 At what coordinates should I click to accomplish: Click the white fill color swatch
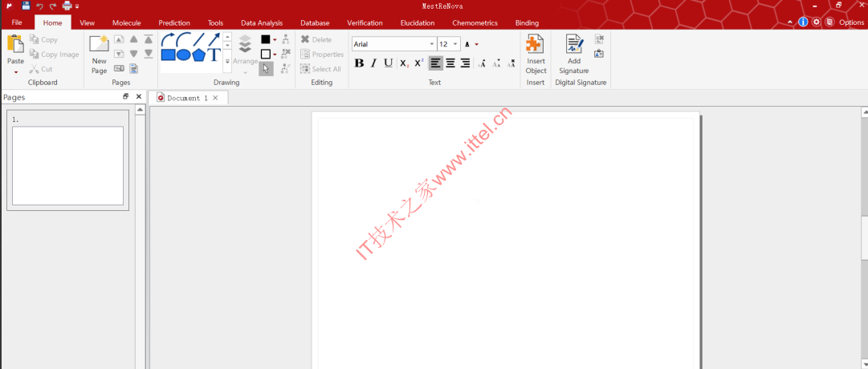pyautogui.click(x=266, y=55)
